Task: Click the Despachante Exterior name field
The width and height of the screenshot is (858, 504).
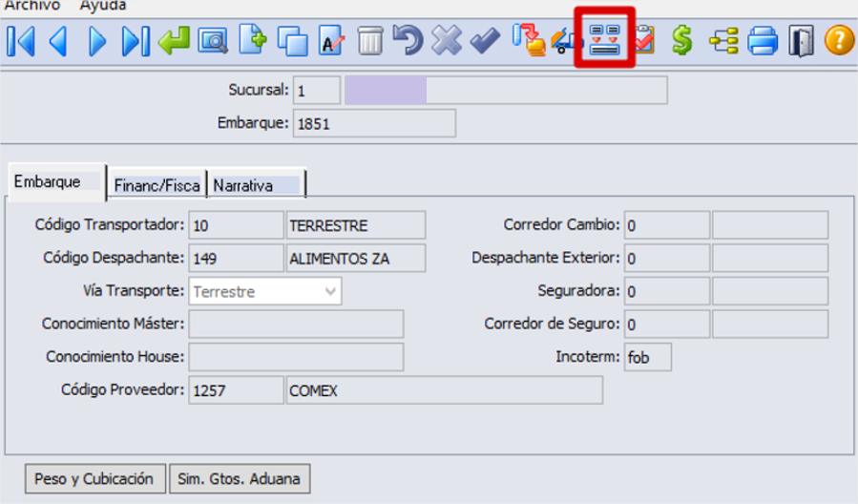Action: pos(770,258)
